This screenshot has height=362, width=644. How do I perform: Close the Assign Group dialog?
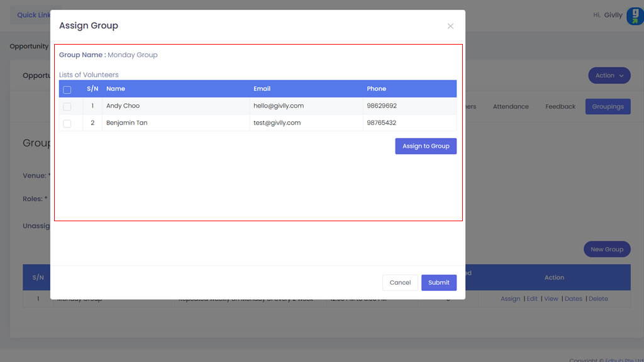coord(450,26)
